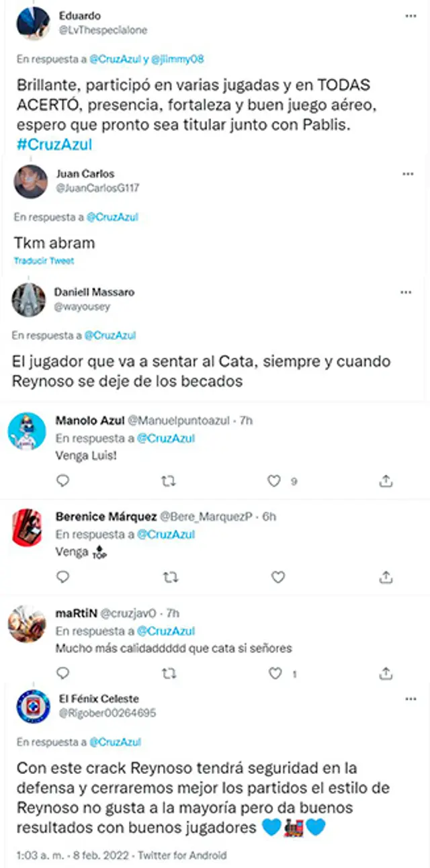Share Manolo Azul's tweet

(386, 480)
